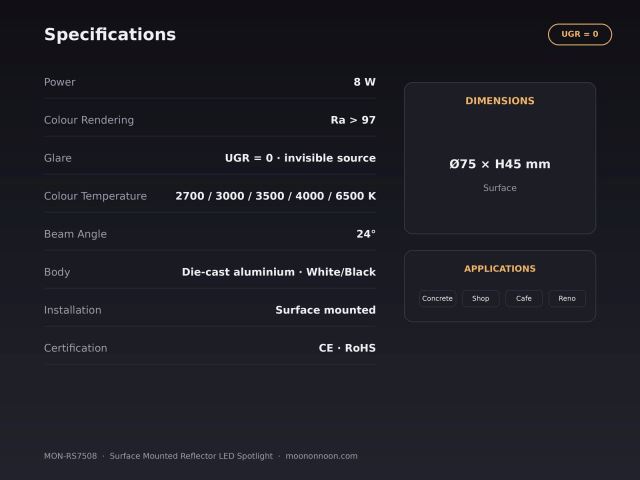Select the Ra > 97 colour rendering value

(353, 120)
